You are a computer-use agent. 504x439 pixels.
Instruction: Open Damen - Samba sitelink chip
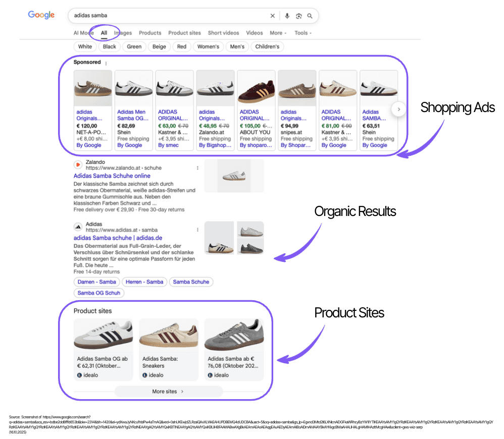coord(97,282)
